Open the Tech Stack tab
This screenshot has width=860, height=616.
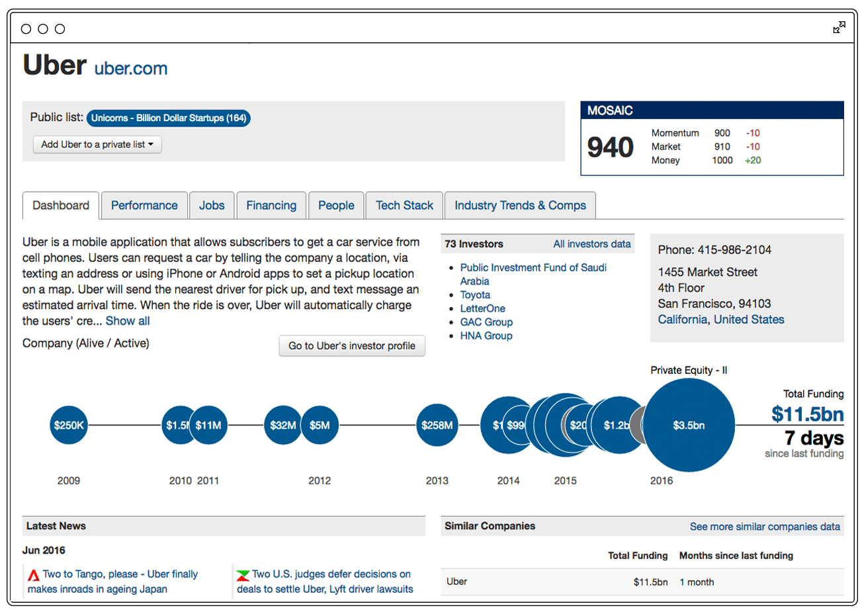(404, 206)
